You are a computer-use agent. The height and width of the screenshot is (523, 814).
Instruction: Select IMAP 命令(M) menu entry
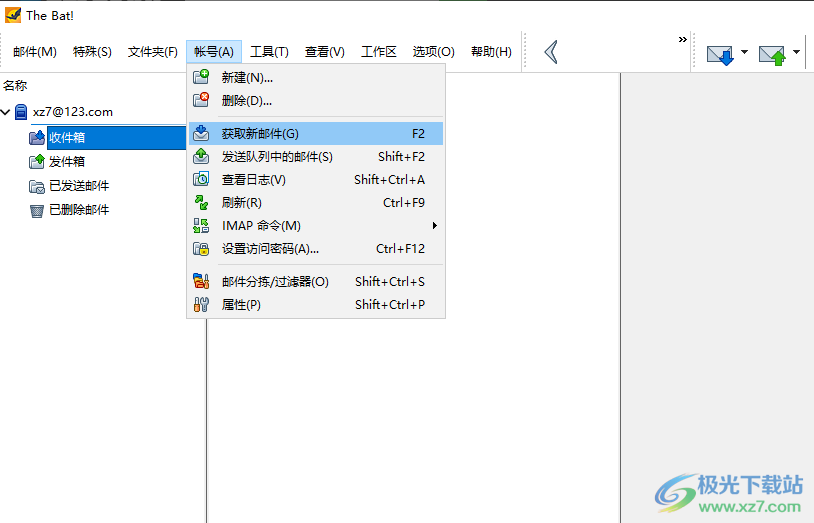coord(316,225)
